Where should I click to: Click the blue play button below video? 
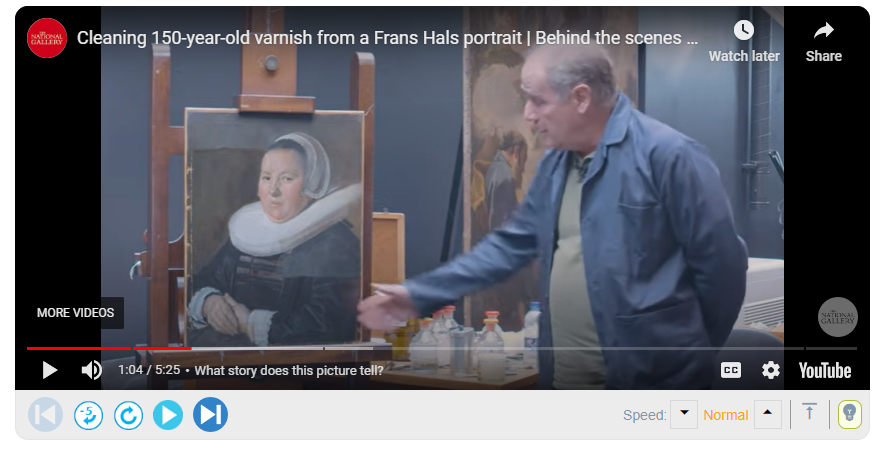(x=168, y=415)
